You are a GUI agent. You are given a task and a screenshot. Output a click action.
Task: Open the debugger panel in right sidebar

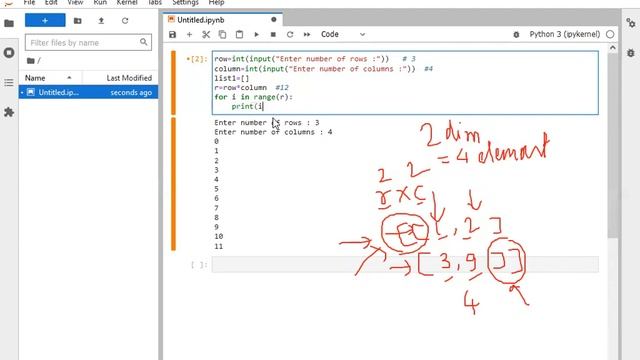click(631, 53)
